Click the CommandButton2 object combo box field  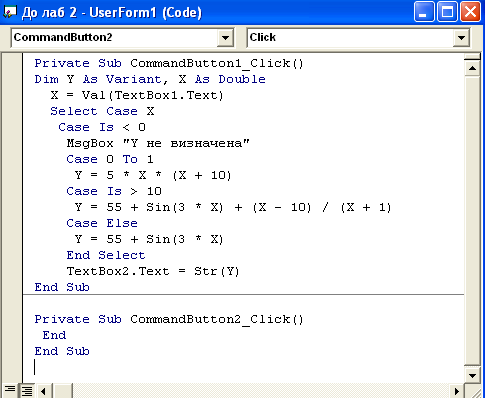pyautogui.click(x=122, y=38)
